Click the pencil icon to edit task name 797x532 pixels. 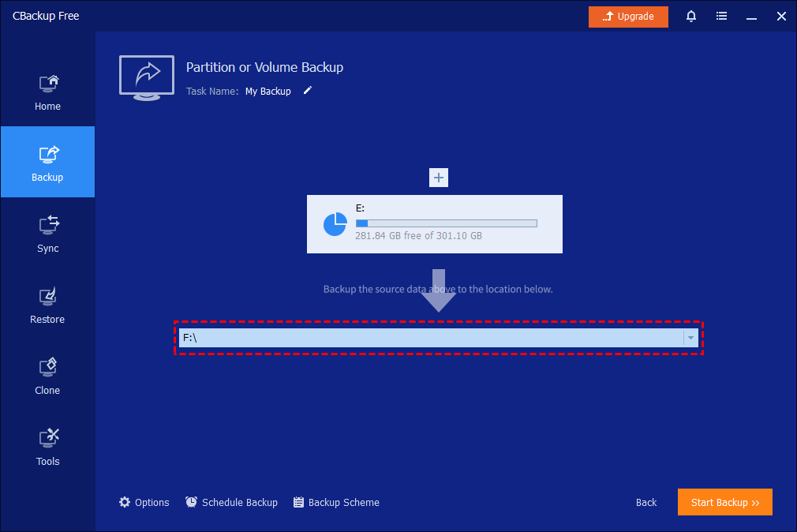[x=308, y=91]
